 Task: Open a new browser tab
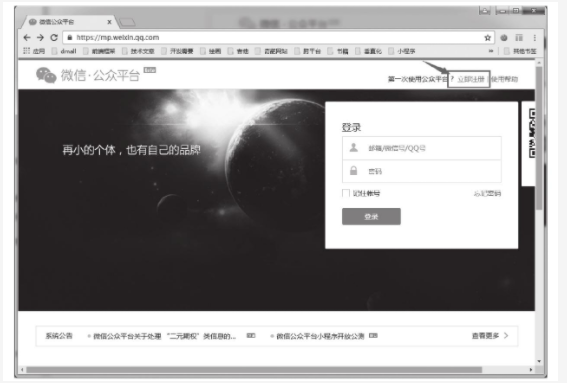point(127,22)
